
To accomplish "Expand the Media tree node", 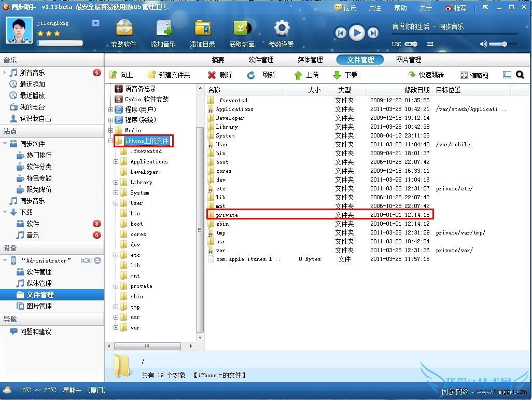I will pyautogui.click(x=110, y=130).
